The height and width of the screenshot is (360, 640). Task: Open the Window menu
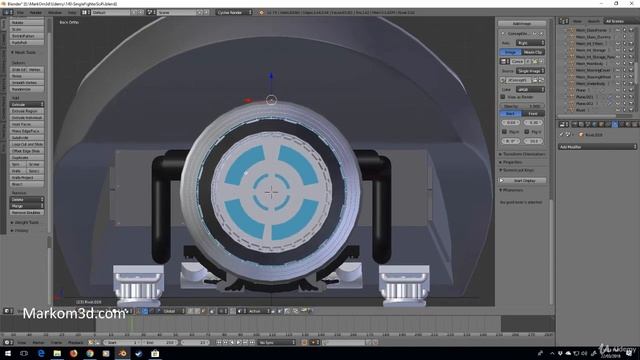[55, 12]
